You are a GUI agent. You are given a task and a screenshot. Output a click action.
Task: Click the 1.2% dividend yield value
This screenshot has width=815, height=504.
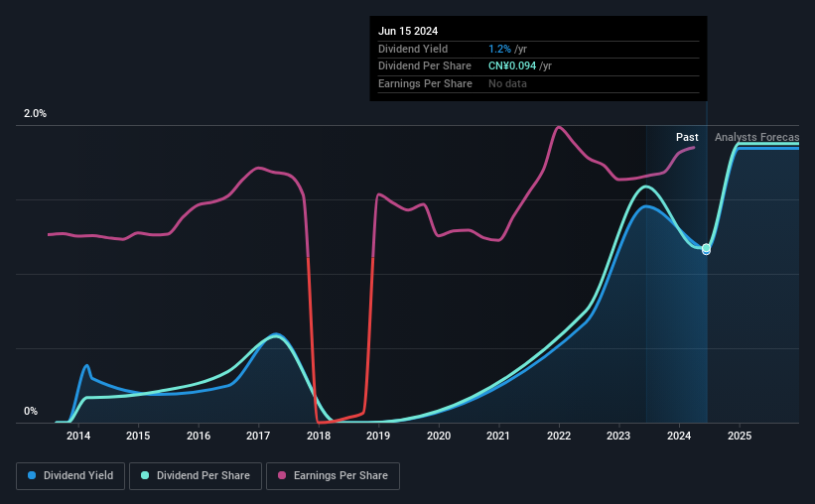point(499,49)
